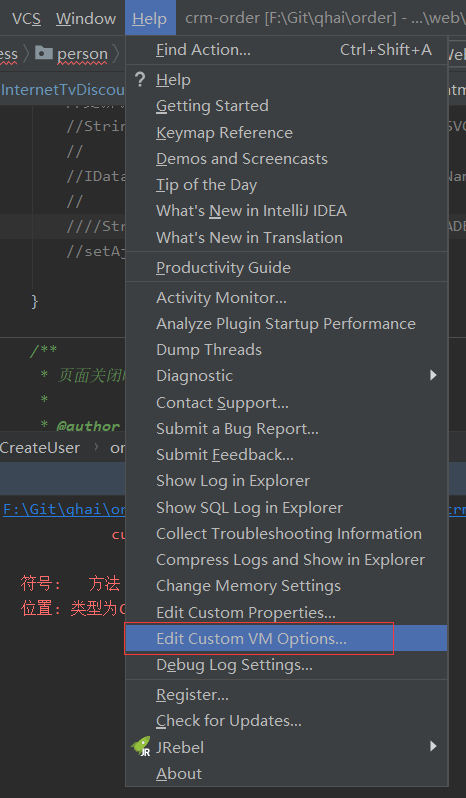Screen dimensions: 466x798
Task: Launch Activity Monitor...
Action: [286, 298]
